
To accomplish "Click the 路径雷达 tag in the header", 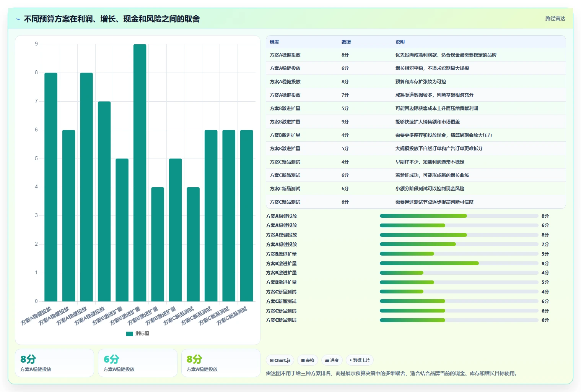I will (x=555, y=18).
